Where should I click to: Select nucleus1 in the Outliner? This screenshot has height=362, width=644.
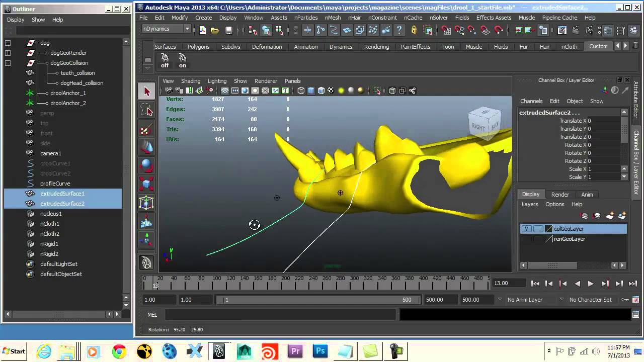click(50, 214)
